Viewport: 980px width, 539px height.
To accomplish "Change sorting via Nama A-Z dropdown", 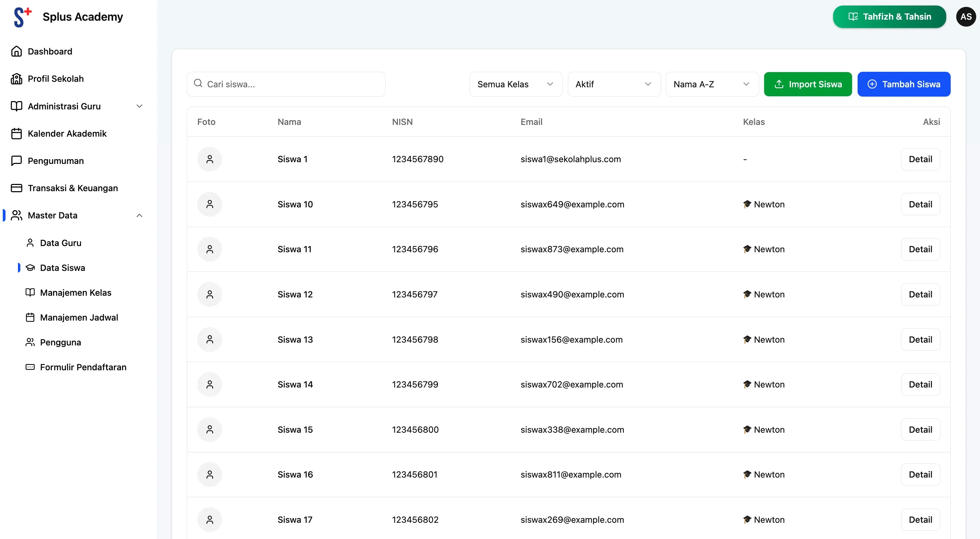I will tap(712, 84).
